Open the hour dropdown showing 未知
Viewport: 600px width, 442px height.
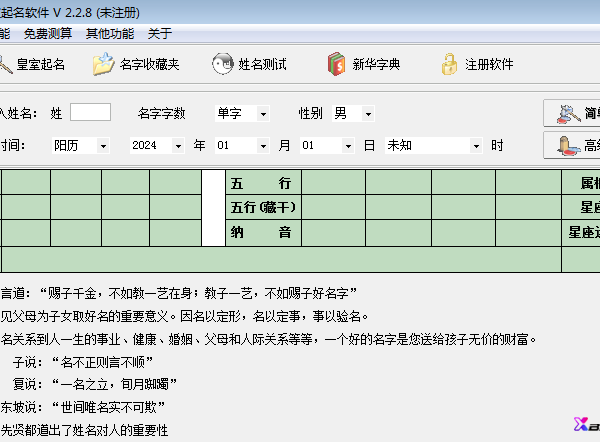476,146
